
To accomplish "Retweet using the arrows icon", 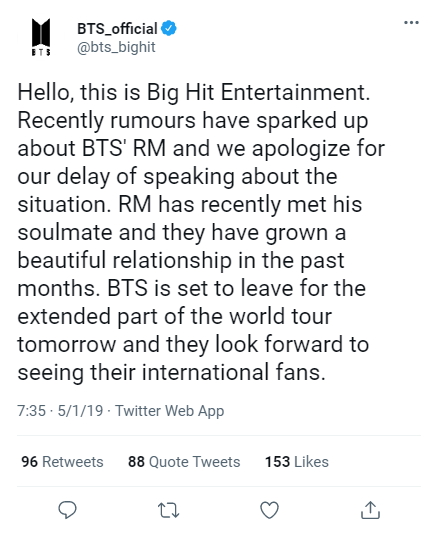I will pyautogui.click(x=169, y=510).
